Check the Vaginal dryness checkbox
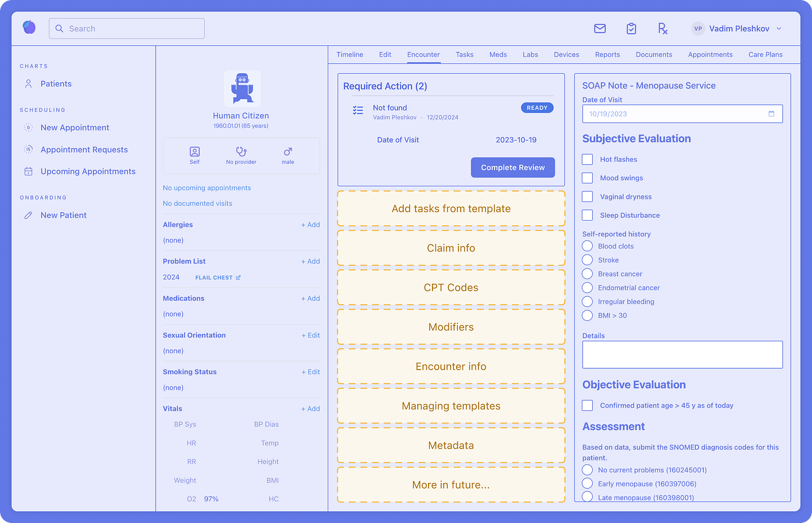 coord(588,197)
